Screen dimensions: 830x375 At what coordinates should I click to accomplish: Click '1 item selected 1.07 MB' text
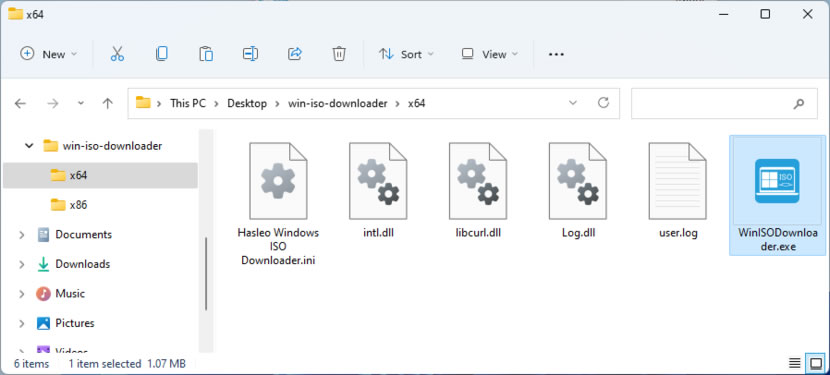point(127,364)
